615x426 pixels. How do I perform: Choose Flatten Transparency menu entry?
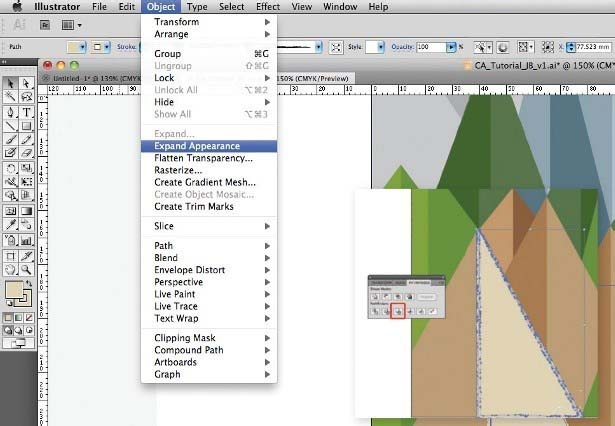tap(209, 158)
